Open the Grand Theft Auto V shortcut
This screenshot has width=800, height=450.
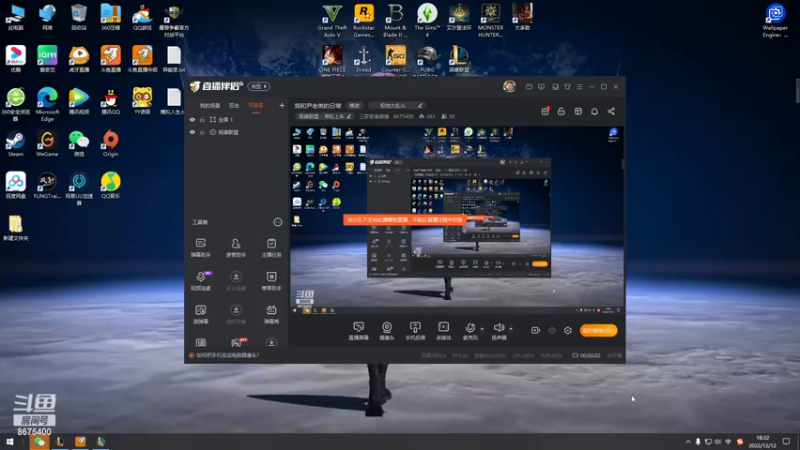(x=332, y=21)
